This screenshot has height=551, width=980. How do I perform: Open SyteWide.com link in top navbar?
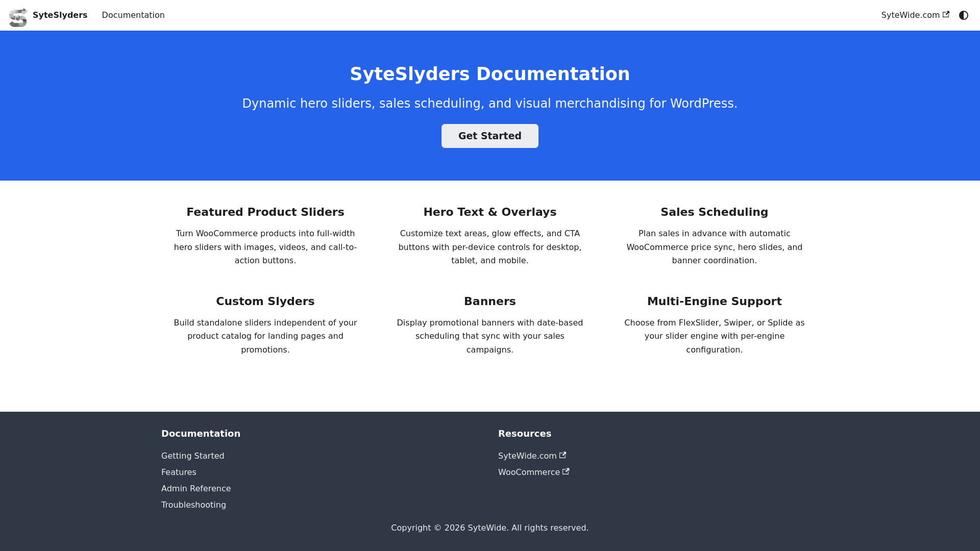coord(915,15)
